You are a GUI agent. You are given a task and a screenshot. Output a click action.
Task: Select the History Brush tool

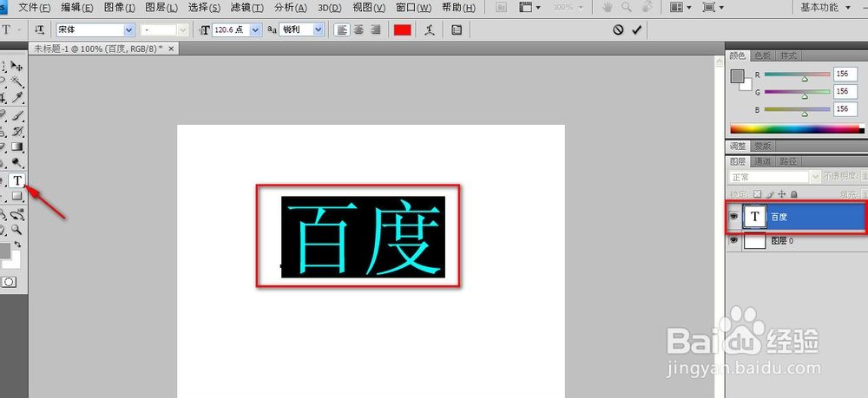[16, 131]
